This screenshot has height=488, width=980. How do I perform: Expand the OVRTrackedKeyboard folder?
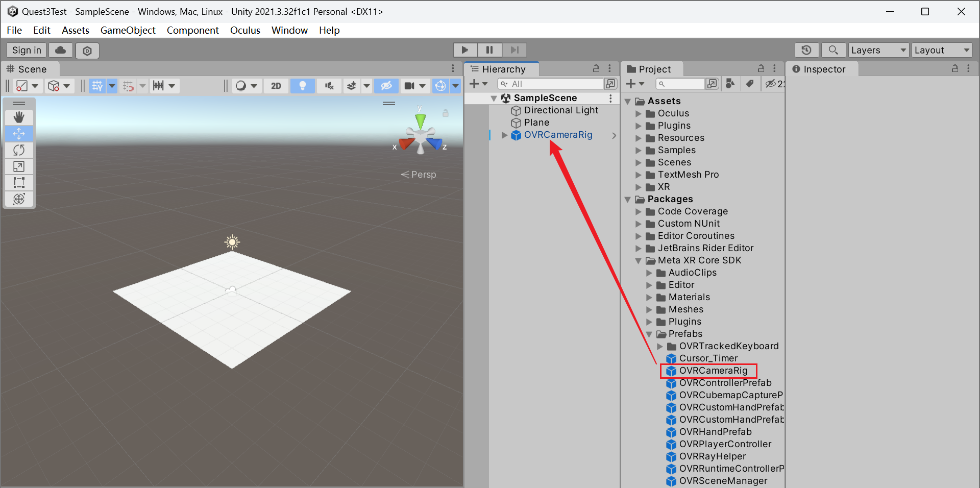(660, 347)
